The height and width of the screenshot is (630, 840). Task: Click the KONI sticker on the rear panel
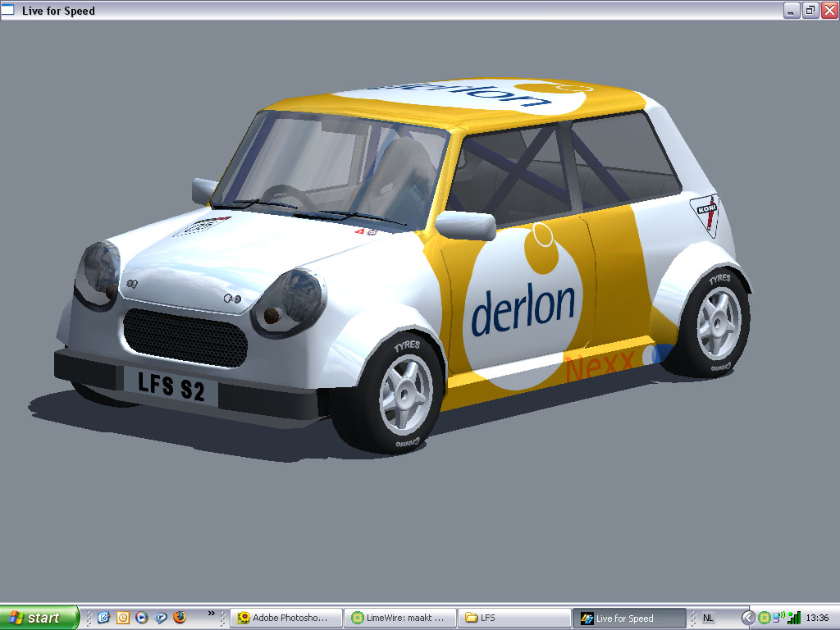click(x=706, y=214)
